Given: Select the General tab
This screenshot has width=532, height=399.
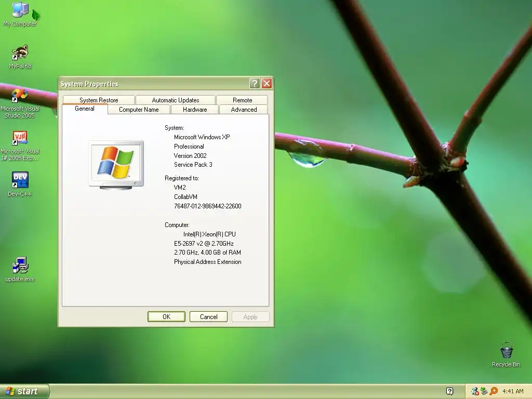Looking at the screenshot, I should pos(85,109).
